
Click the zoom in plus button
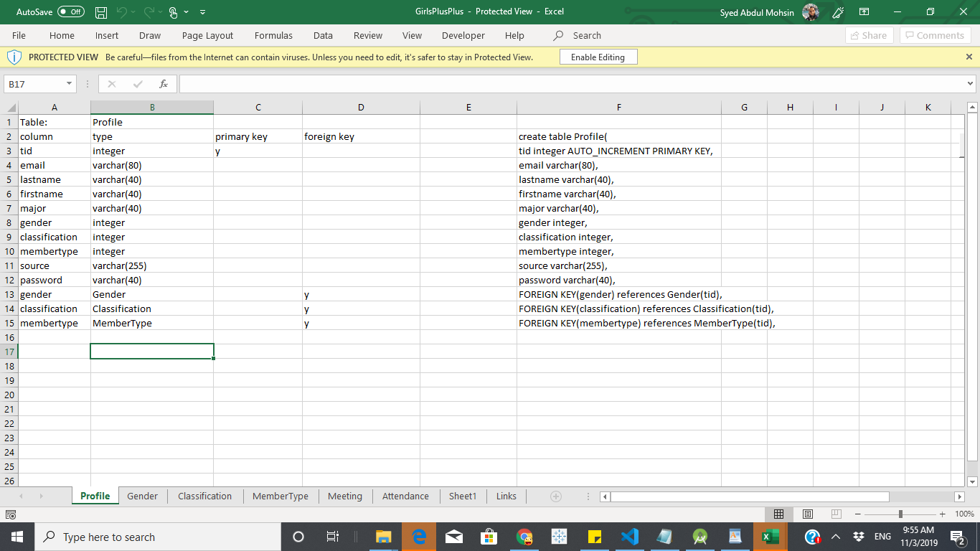coord(942,514)
